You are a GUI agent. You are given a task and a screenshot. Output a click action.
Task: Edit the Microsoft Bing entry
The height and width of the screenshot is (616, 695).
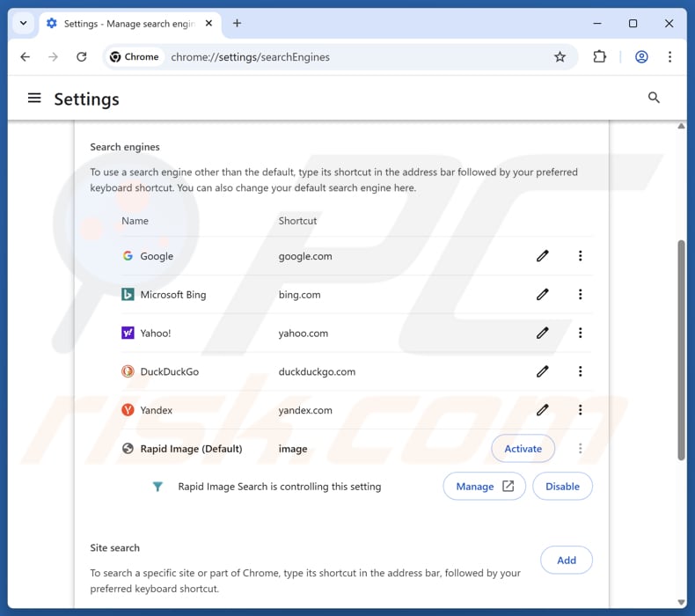[543, 295]
